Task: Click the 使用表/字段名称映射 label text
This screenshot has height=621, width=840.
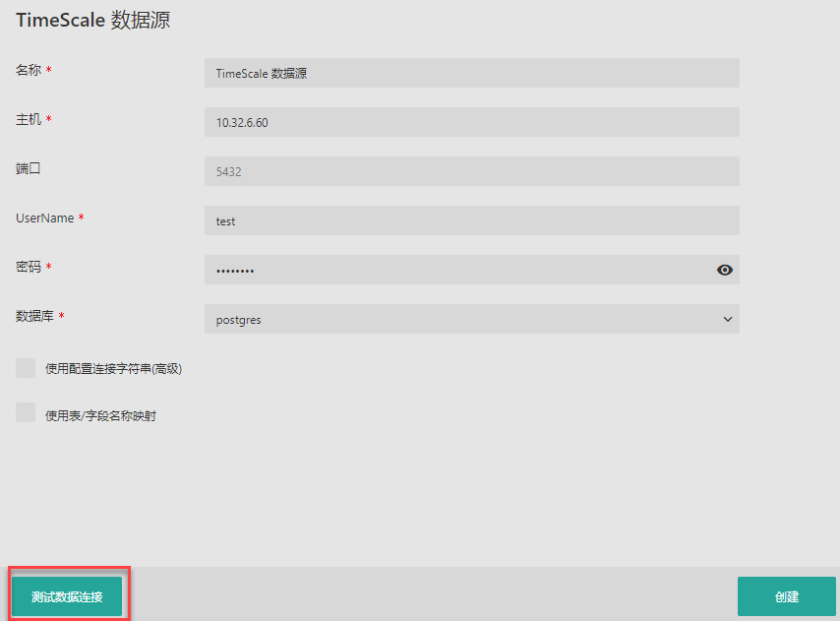Action: tap(100, 415)
